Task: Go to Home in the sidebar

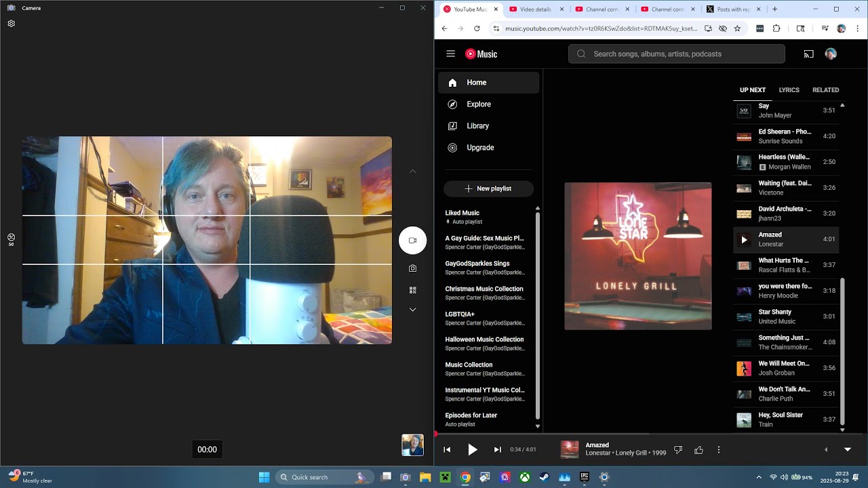Action: point(488,83)
